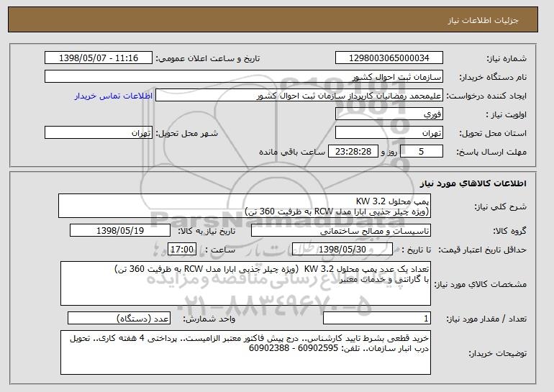Select the label ایجاد کننده درخواست

pyautogui.click(x=486, y=96)
